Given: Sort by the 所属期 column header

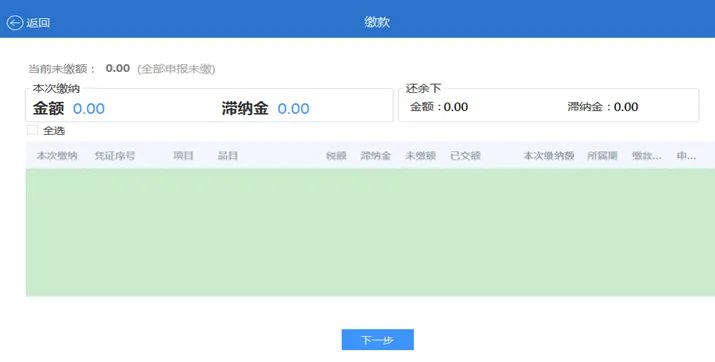Looking at the screenshot, I should click(602, 155).
